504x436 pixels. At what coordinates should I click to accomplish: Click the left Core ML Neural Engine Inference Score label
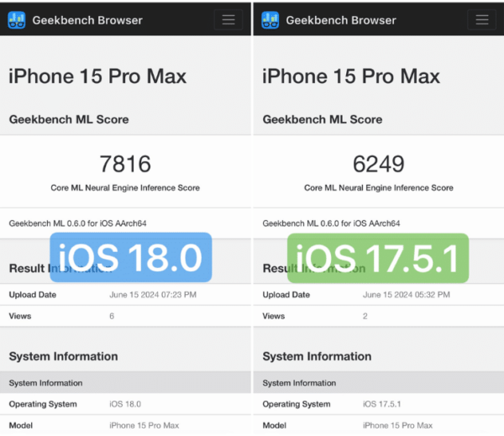pos(125,188)
